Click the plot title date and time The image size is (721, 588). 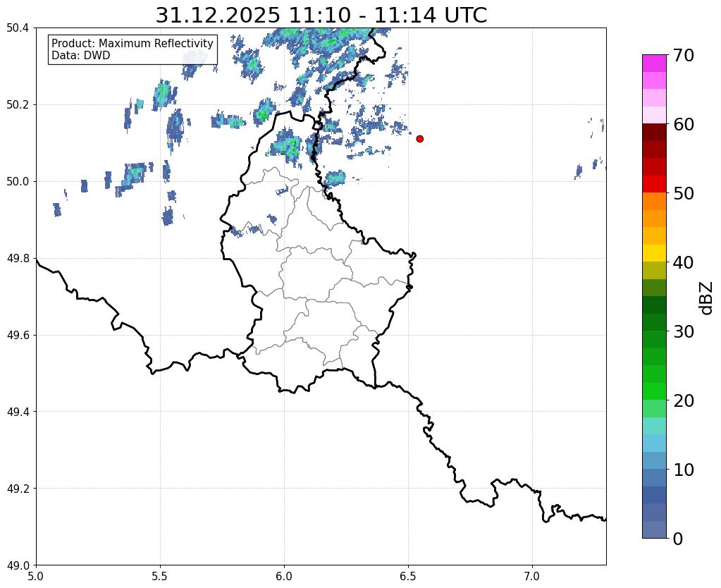[x=321, y=16]
